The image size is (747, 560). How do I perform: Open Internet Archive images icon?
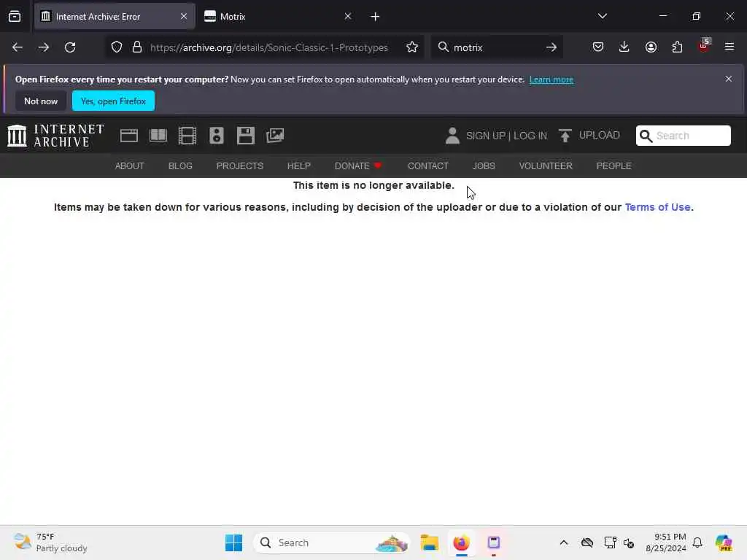pyautogui.click(x=275, y=136)
